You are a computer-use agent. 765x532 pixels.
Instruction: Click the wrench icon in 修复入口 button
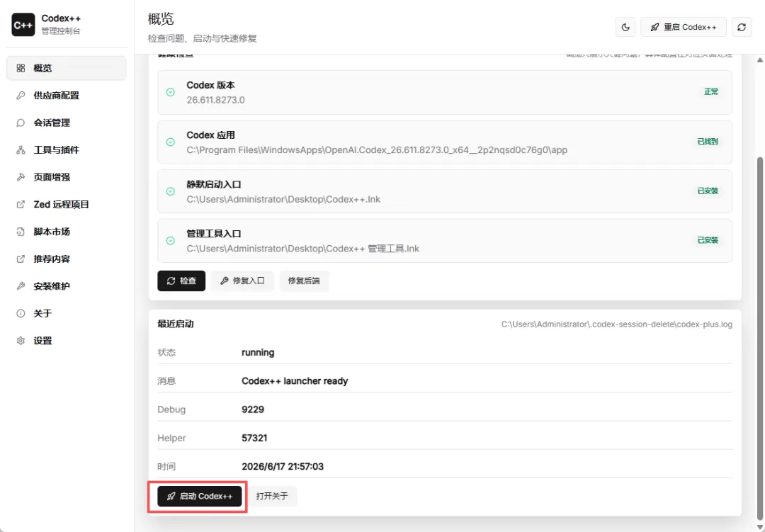[x=225, y=281]
